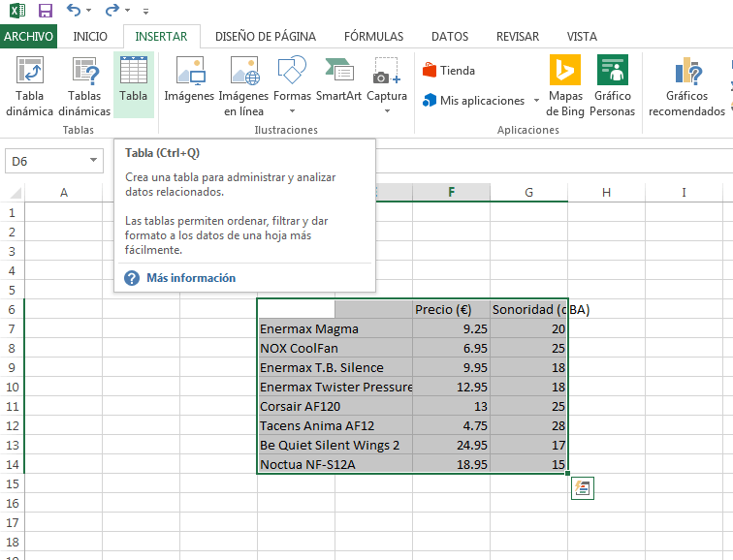Open the Quick Analysis button below the selection
The height and width of the screenshot is (560, 733).
583,488
